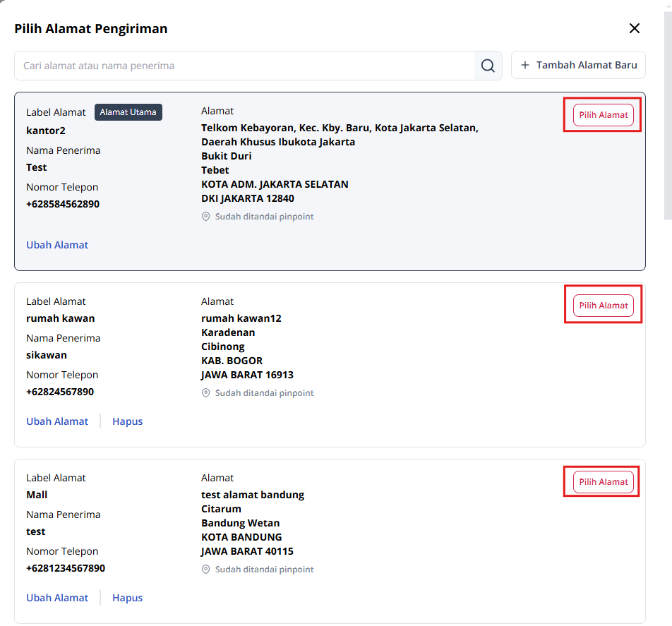Delete Mall address via Hapus

click(x=127, y=598)
